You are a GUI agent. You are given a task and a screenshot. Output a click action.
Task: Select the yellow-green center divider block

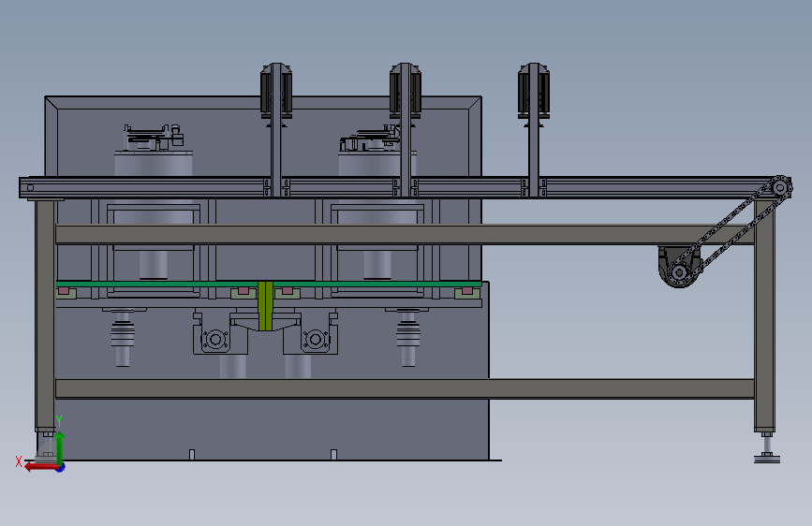(265, 305)
